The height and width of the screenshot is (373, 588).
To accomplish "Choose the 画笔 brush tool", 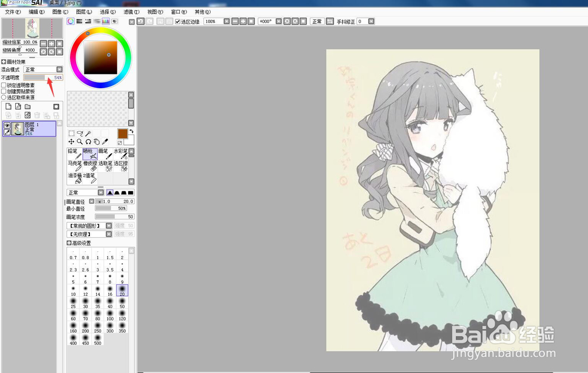I will pos(105,154).
